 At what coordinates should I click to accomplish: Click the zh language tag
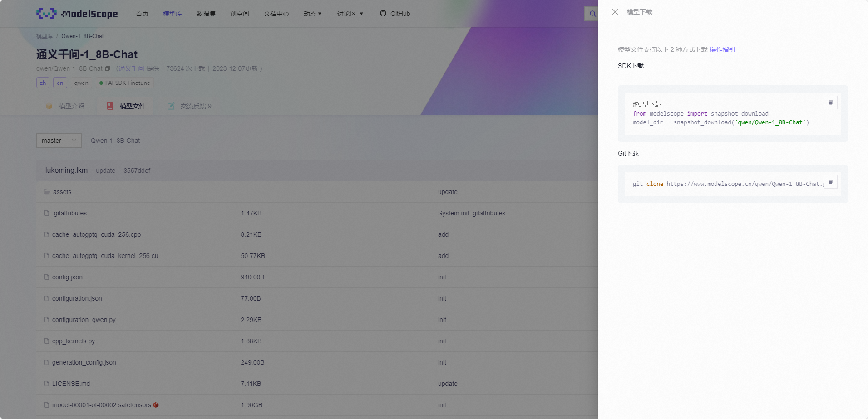(x=43, y=83)
